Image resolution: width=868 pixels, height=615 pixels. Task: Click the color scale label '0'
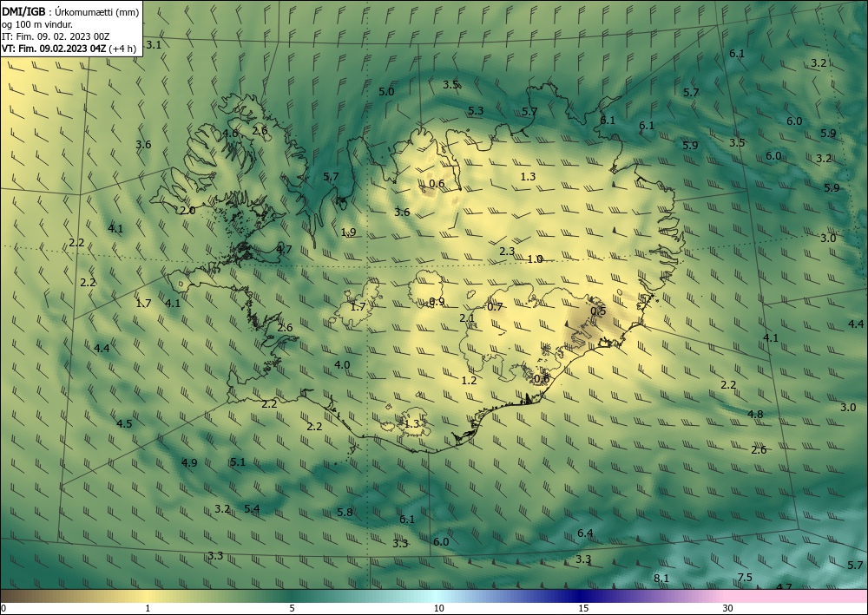(x=3, y=608)
